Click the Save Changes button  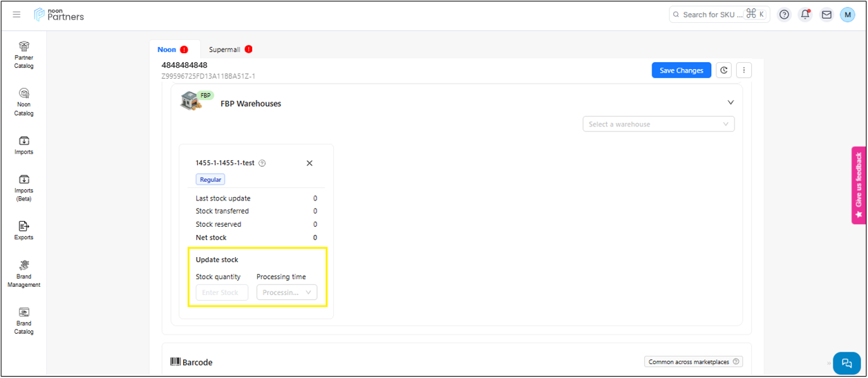click(681, 70)
